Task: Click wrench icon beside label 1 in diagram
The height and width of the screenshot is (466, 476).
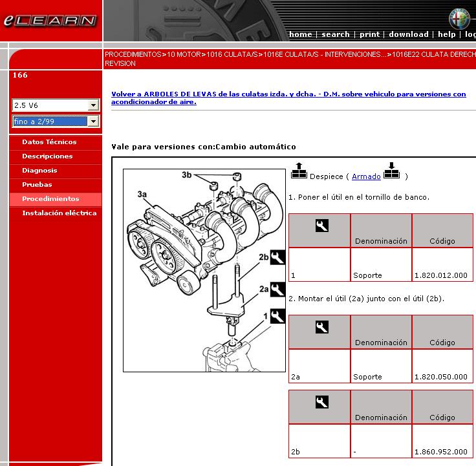Action: pos(277,316)
